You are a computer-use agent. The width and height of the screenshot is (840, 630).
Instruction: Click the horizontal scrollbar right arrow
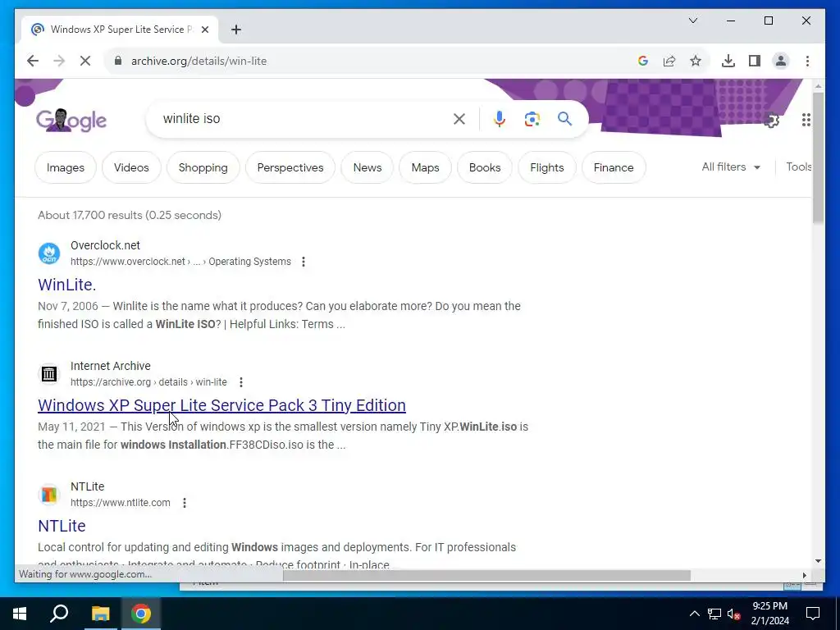coord(804,575)
